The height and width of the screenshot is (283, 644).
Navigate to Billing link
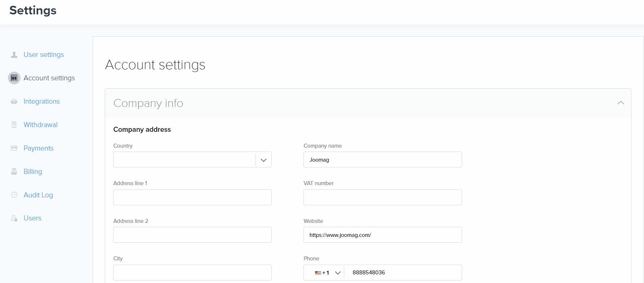click(33, 172)
